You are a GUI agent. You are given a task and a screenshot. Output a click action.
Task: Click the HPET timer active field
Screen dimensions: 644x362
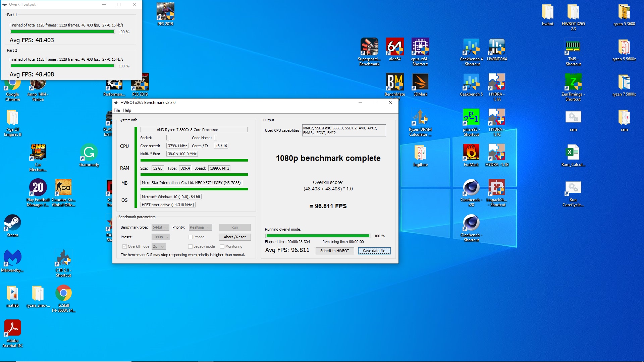167,205
